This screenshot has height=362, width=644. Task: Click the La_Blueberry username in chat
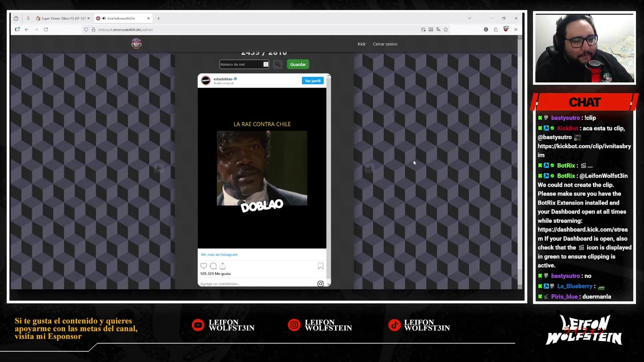pyautogui.click(x=575, y=286)
